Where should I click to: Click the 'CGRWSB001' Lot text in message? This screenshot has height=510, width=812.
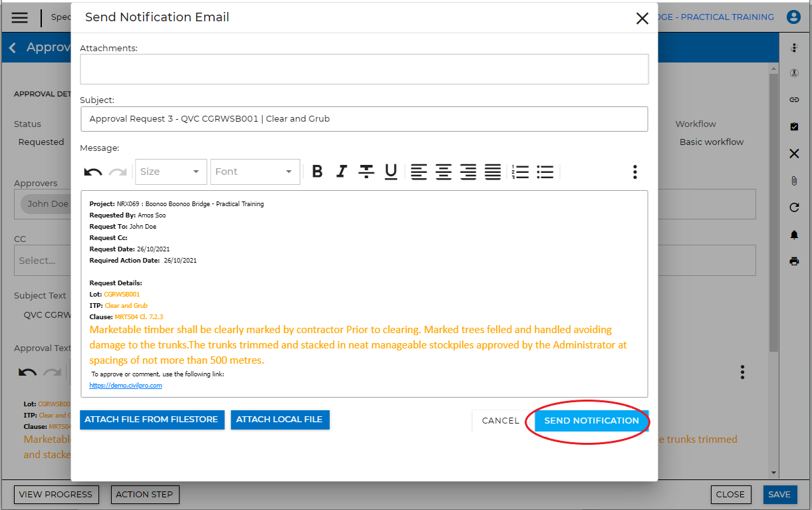click(x=122, y=295)
